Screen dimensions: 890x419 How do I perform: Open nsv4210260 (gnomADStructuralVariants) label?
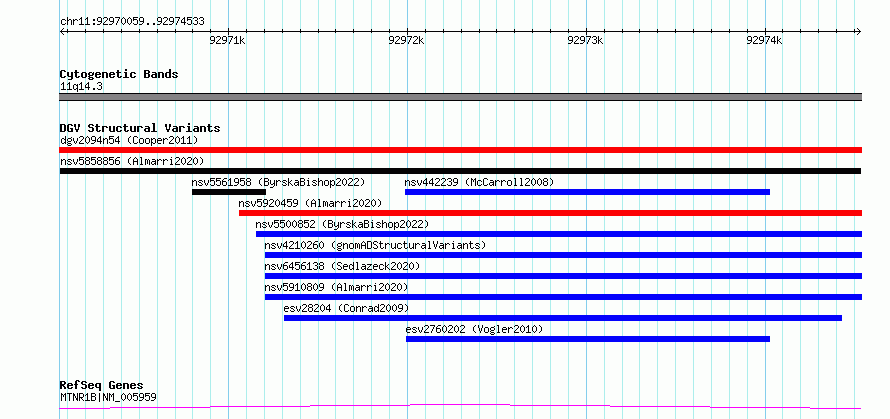[x=376, y=245]
